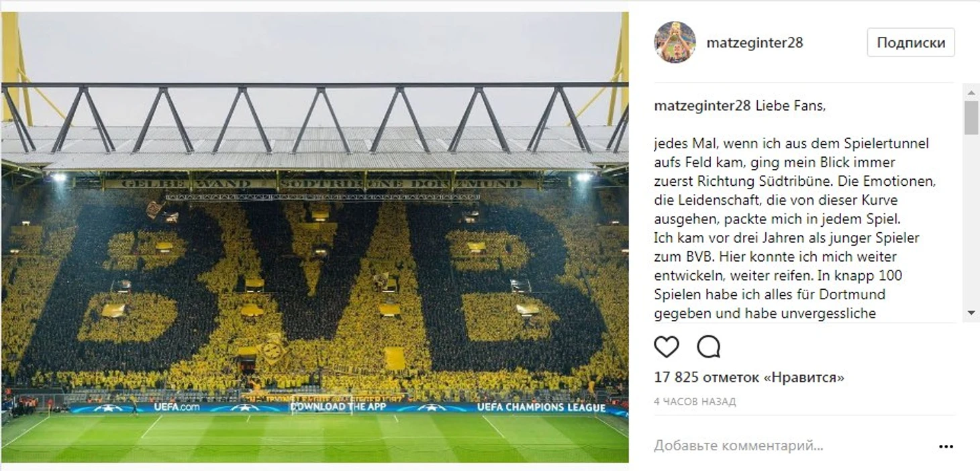View the 17 825 отметок «Нравится» likes list
980x471 pixels.
pos(749,378)
